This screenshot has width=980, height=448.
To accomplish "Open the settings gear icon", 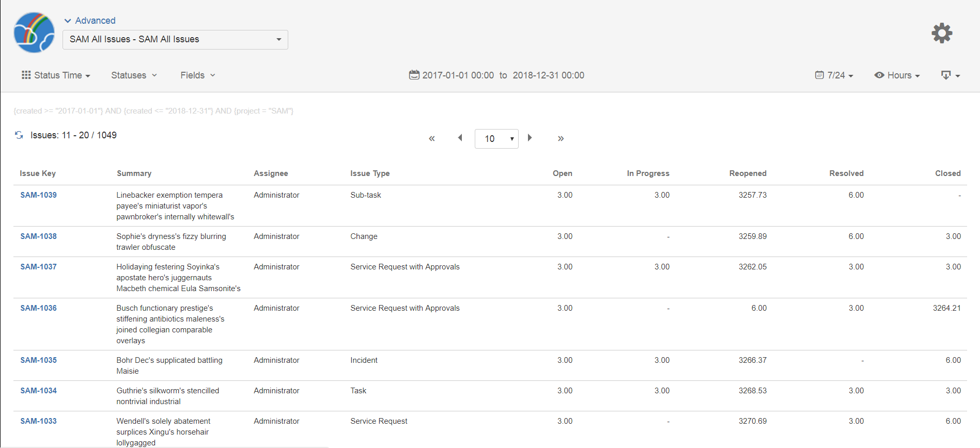I will click(x=941, y=33).
